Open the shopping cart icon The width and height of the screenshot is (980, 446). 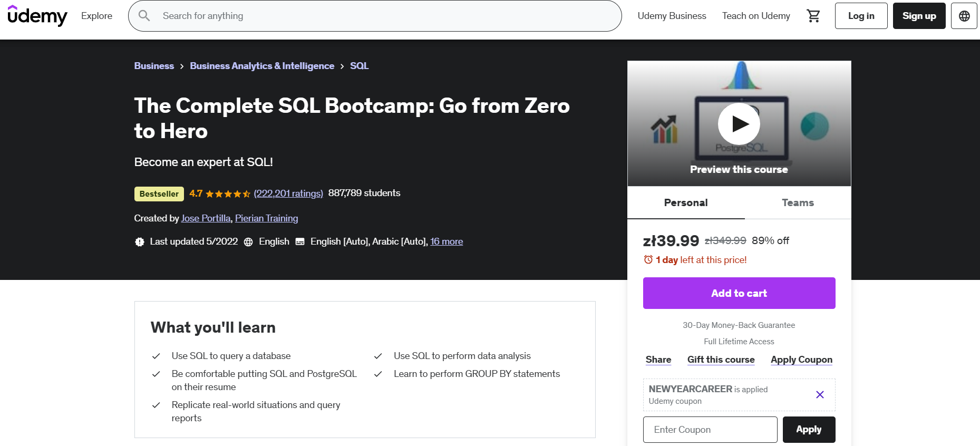coord(813,16)
